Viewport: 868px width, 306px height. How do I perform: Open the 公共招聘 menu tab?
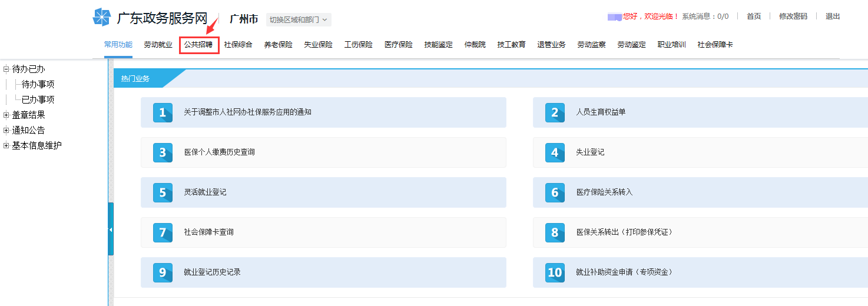pos(198,45)
